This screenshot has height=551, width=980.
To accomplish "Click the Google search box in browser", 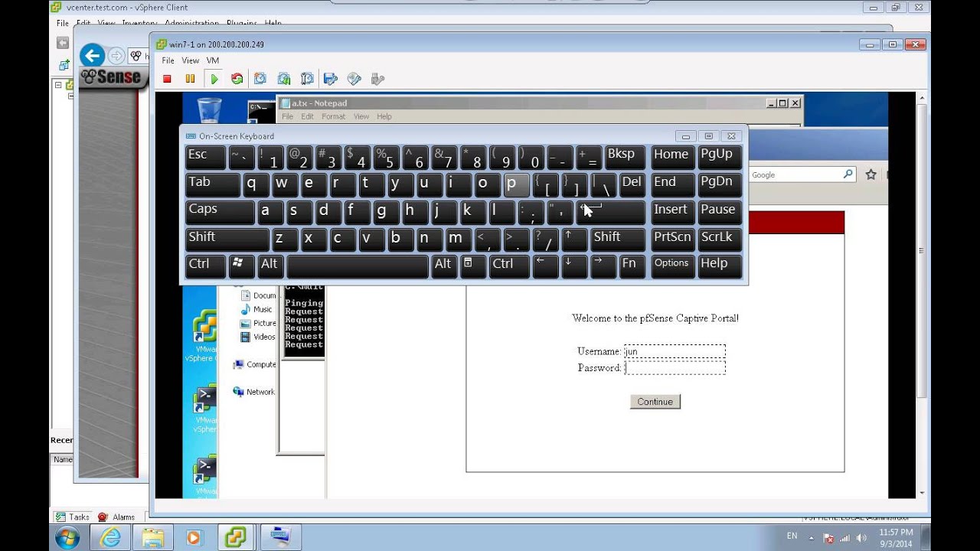I will [795, 174].
